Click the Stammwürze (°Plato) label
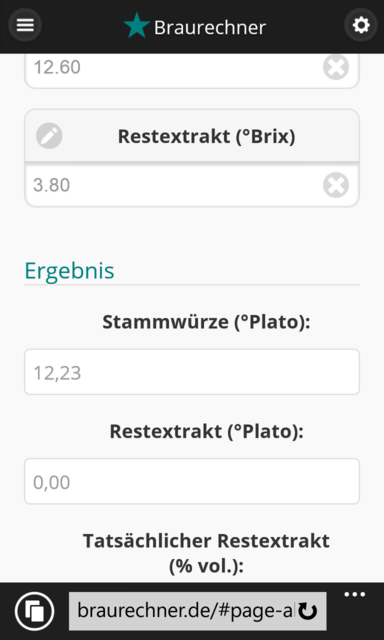The width and height of the screenshot is (384, 640). (x=206, y=322)
